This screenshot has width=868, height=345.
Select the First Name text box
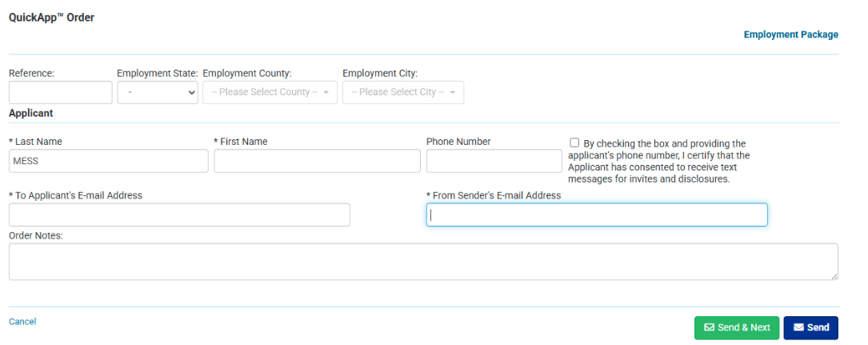click(317, 161)
